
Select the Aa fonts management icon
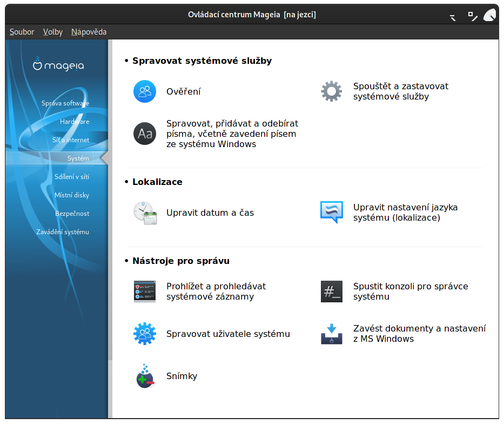144,134
